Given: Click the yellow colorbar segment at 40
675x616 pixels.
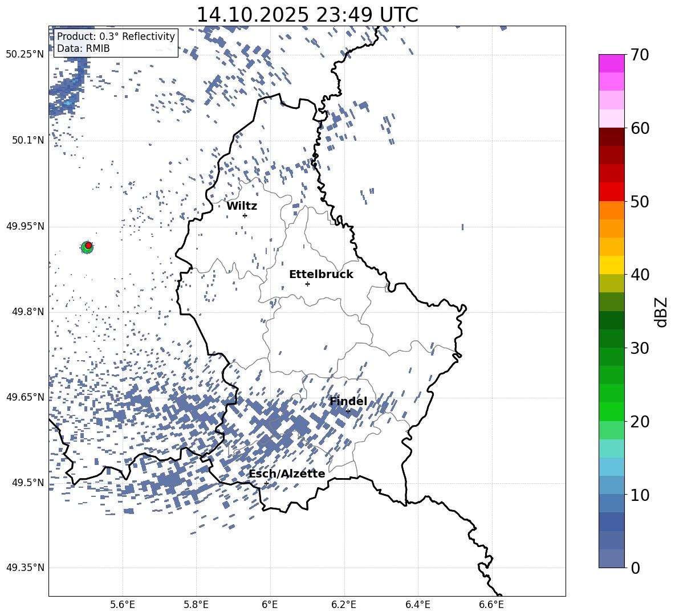Looking at the screenshot, I should [x=611, y=265].
